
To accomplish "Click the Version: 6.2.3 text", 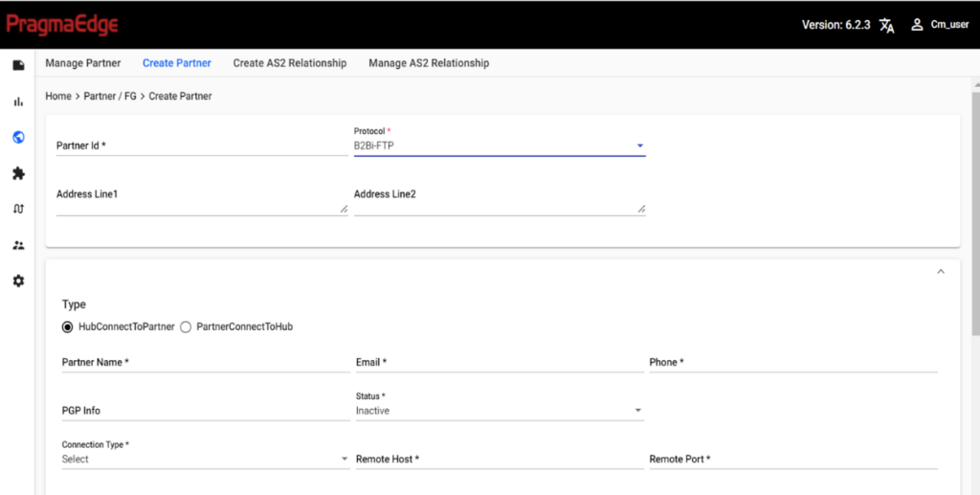I will 836,25.
